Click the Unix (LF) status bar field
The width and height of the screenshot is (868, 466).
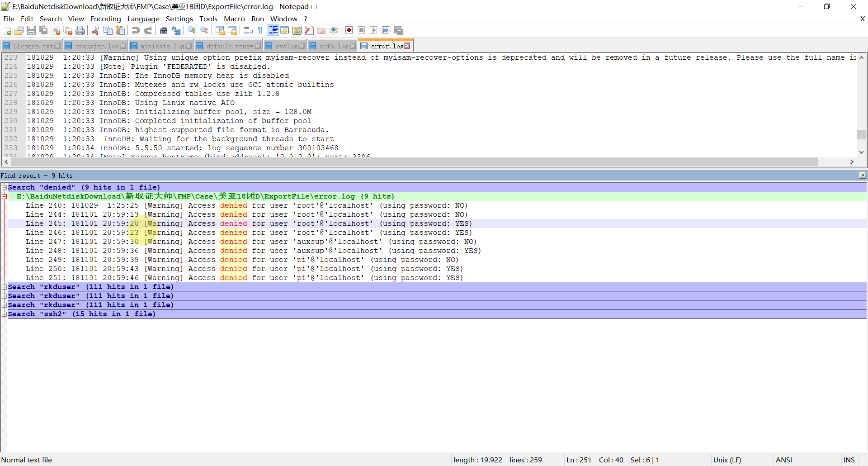(x=741, y=460)
